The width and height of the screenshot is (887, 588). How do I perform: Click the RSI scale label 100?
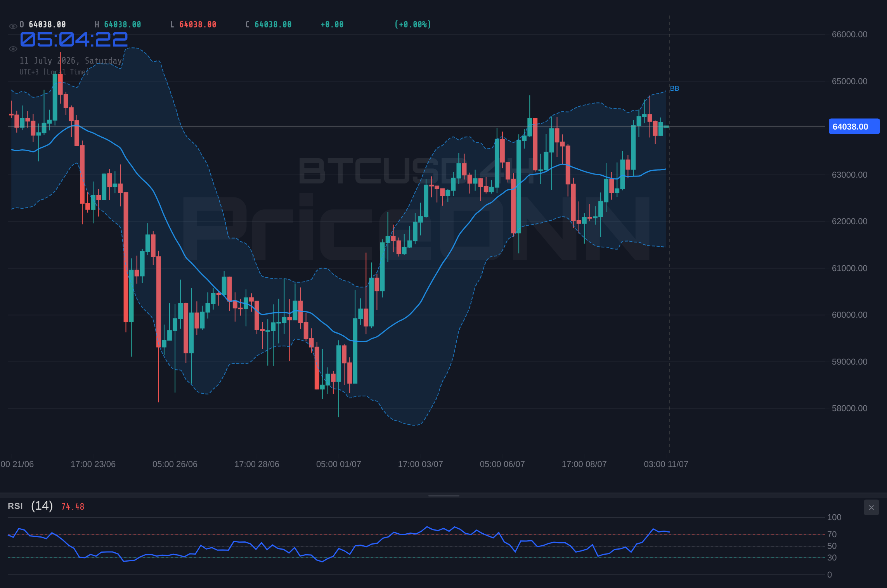[834, 517]
